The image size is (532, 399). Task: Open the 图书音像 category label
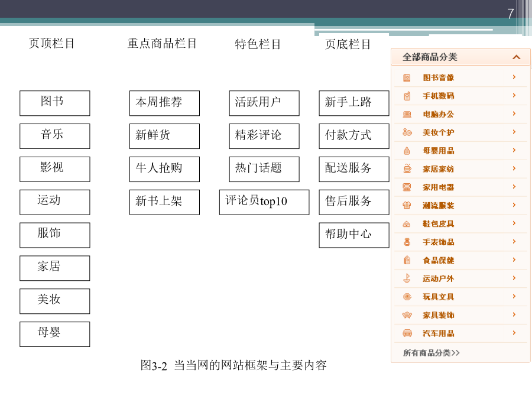(439, 77)
